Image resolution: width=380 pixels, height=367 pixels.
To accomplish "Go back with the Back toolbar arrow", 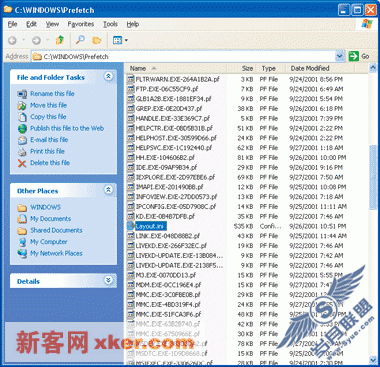I will 12,40.
